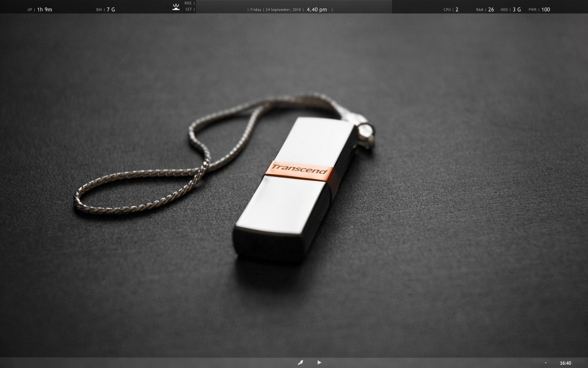The width and height of the screenshot is (588, 368).
Task: Open the 16:40 taskbar clock
Action: pos(566,363)
